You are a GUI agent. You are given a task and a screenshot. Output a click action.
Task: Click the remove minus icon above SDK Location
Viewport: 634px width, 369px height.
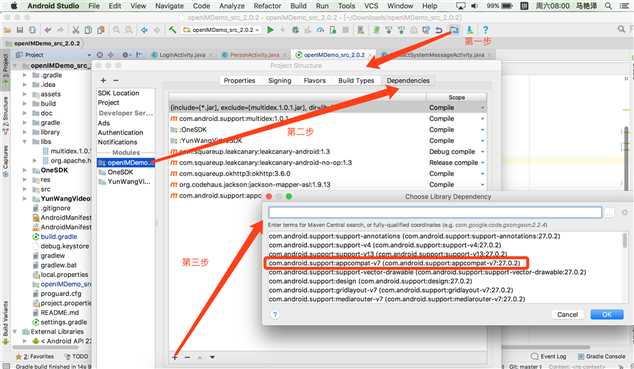pyautogui.click(x=116, y=80)
